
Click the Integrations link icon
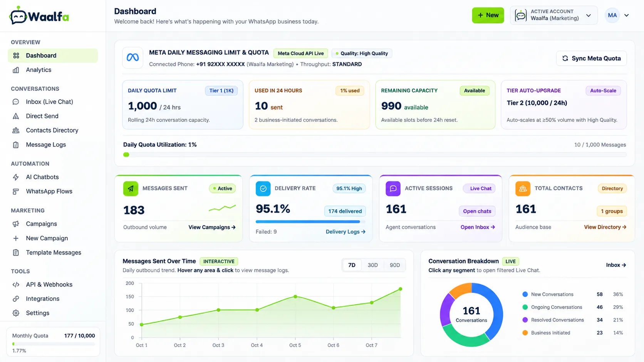click(16, 299)
